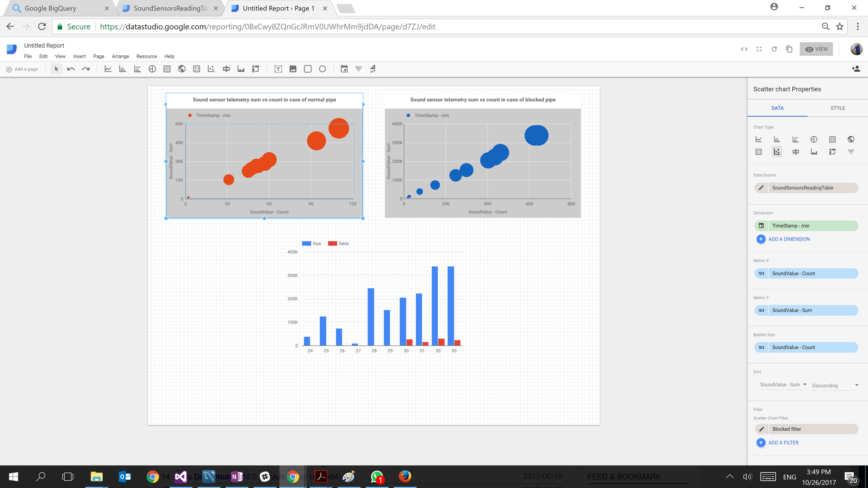This screenshot has width=868, height=488.
Task: Open Windows Start menu
Action: [13, 477]
